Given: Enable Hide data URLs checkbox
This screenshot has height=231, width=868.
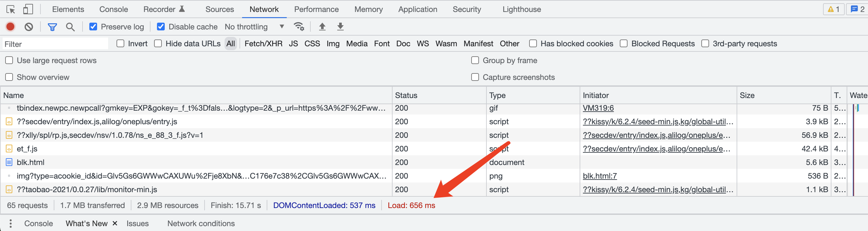Looking at the screenshot, I should coord(158,43).
